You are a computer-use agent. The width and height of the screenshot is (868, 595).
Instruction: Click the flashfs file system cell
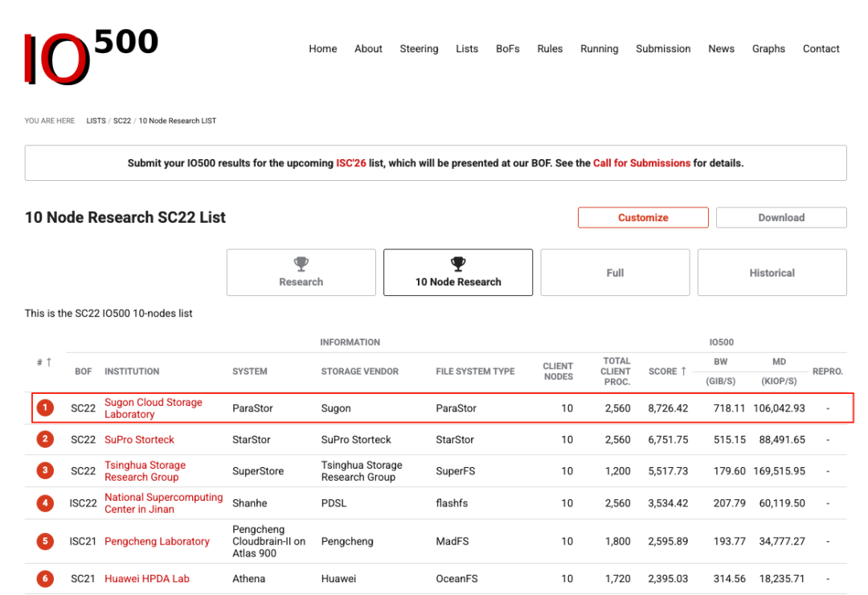pos(452,503)
